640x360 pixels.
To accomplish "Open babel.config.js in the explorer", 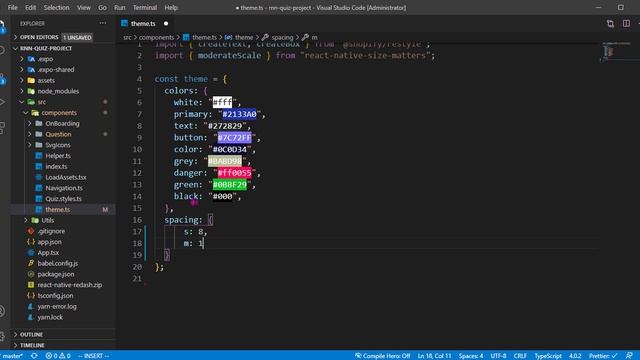I will (58, 263).
